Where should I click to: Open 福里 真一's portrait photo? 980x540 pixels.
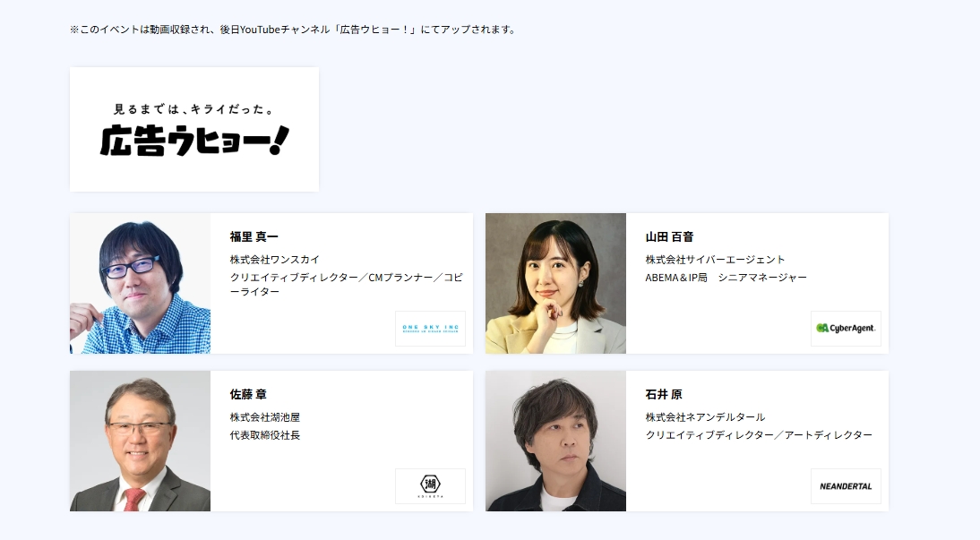click(x=140, y=283)
